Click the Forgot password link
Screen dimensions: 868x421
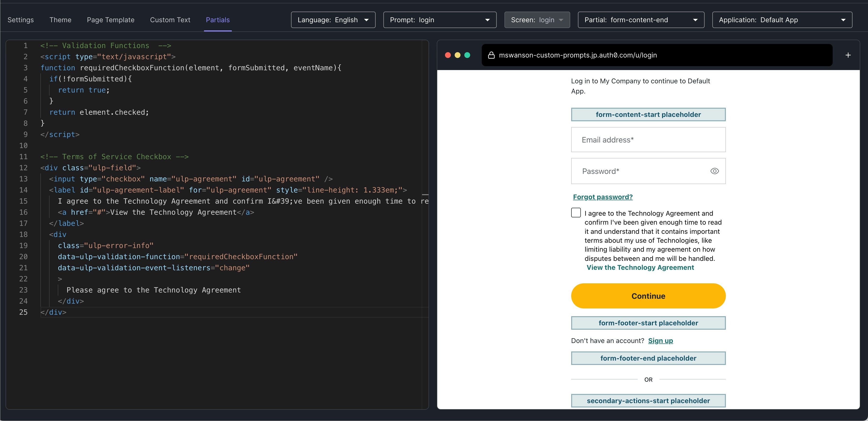(603, 197)
